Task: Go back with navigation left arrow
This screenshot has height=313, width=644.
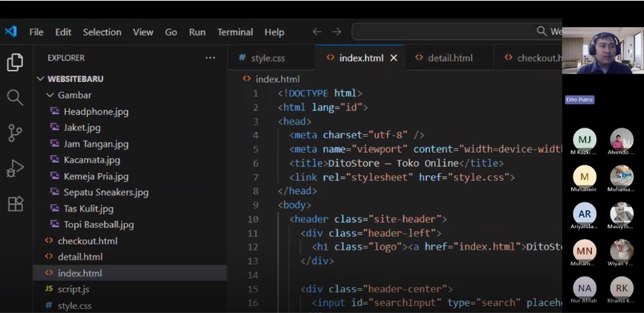Action: [x=317, y=32]
